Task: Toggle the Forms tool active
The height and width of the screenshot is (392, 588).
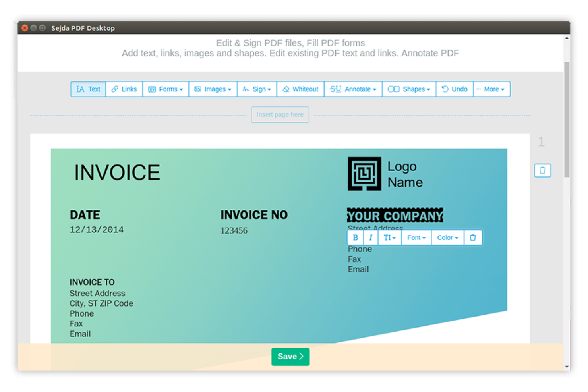Action: (165, 89)
